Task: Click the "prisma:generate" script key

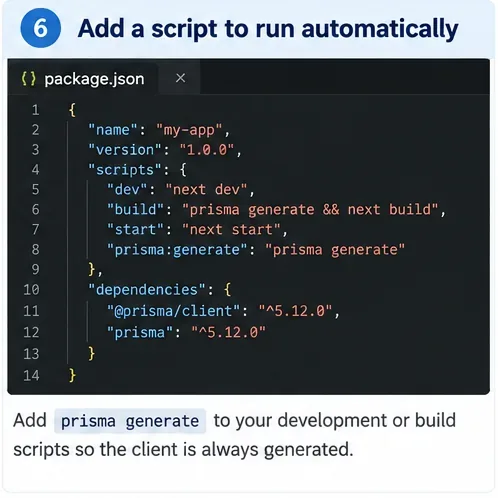Action: (177, 250)
